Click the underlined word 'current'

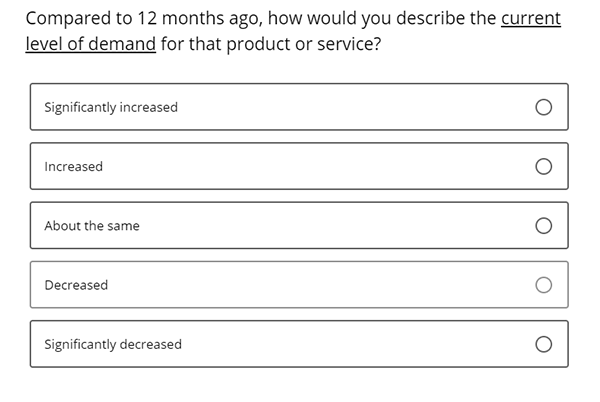pyautogui.click(x=531, y=18)
